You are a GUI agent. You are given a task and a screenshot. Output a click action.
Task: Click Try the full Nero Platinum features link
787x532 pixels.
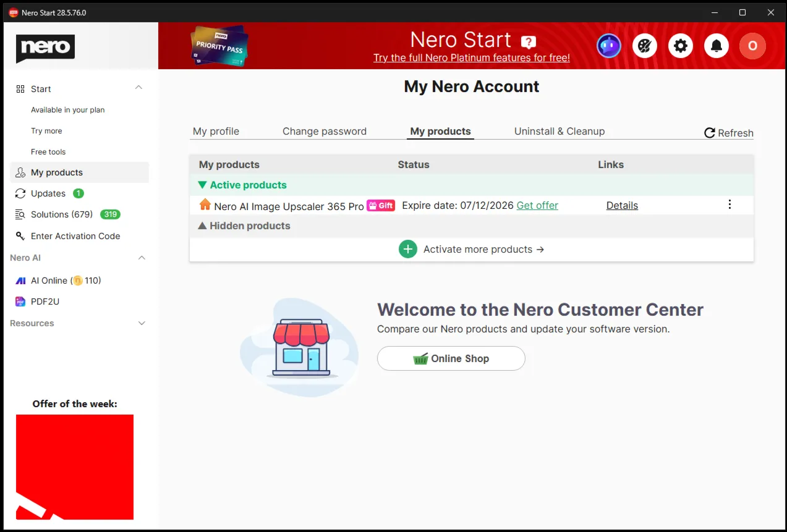[x=472, y=57]
